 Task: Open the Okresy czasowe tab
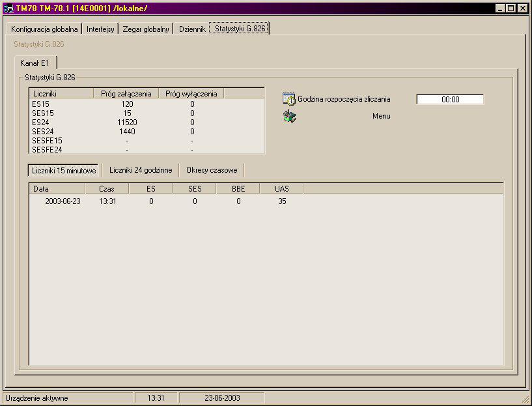pos(212,170)
